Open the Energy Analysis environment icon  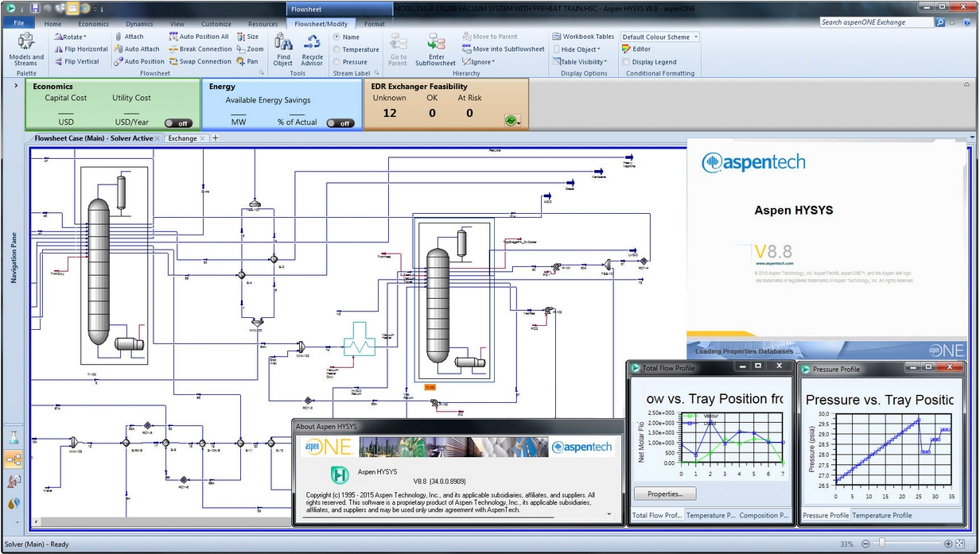[13, 503]
